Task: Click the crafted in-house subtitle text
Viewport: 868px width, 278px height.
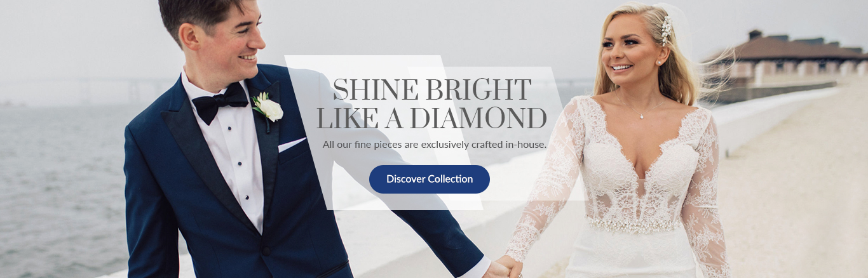Action: [434, 145]
